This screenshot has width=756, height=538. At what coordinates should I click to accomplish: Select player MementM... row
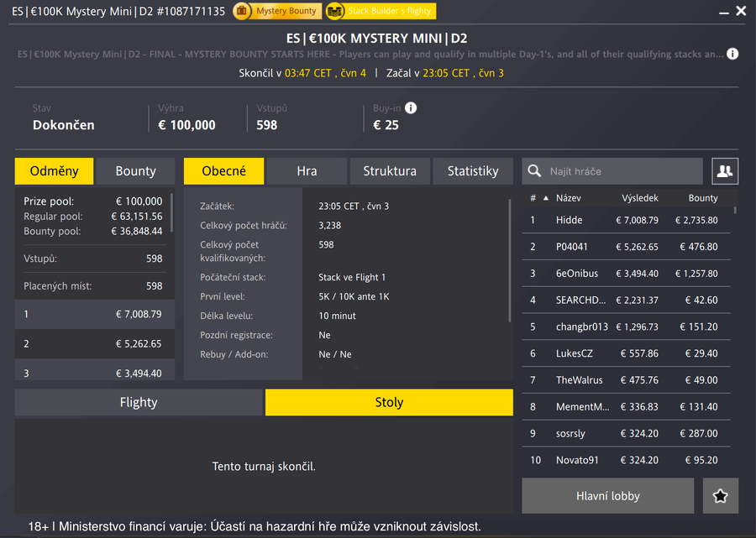[x=626, y=407]
